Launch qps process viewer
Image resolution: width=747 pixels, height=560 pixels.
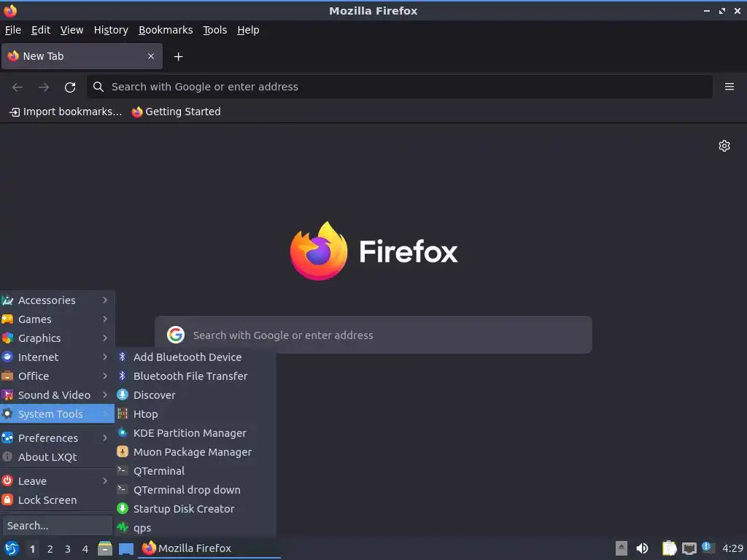click(196, 528)
